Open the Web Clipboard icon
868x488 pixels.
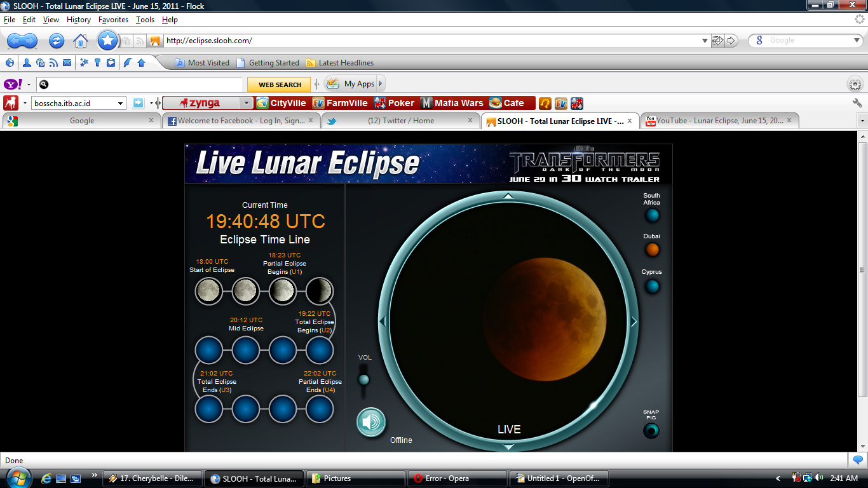(x=111, y=63)
